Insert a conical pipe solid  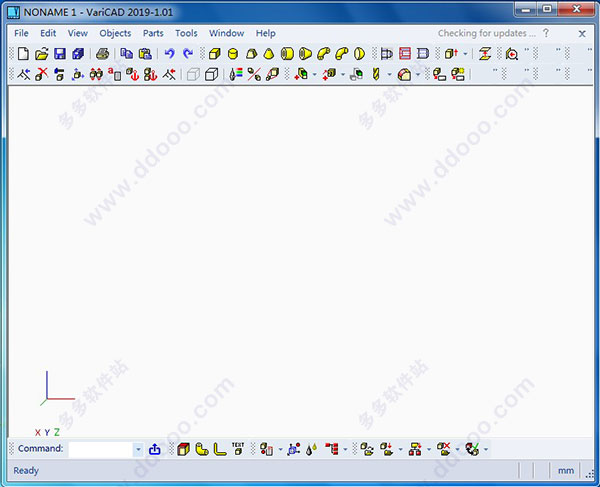tap(305, 54)
